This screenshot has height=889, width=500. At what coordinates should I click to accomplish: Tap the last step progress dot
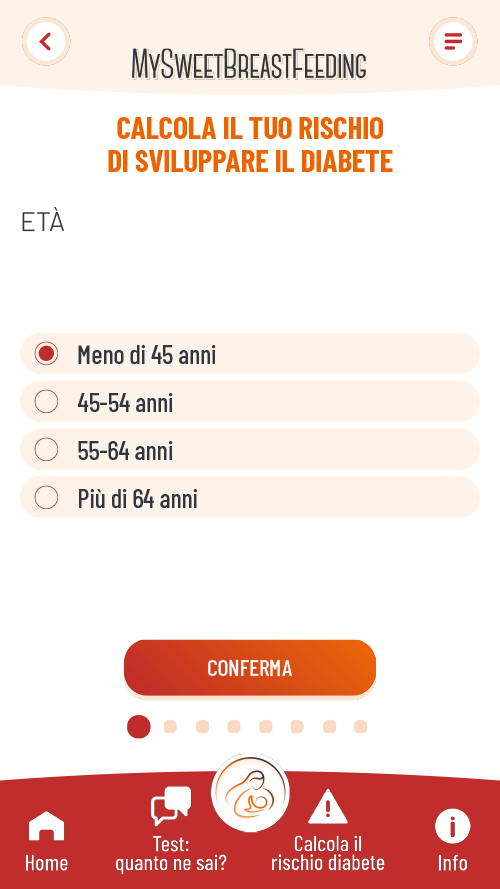click(x=361, y=727)
